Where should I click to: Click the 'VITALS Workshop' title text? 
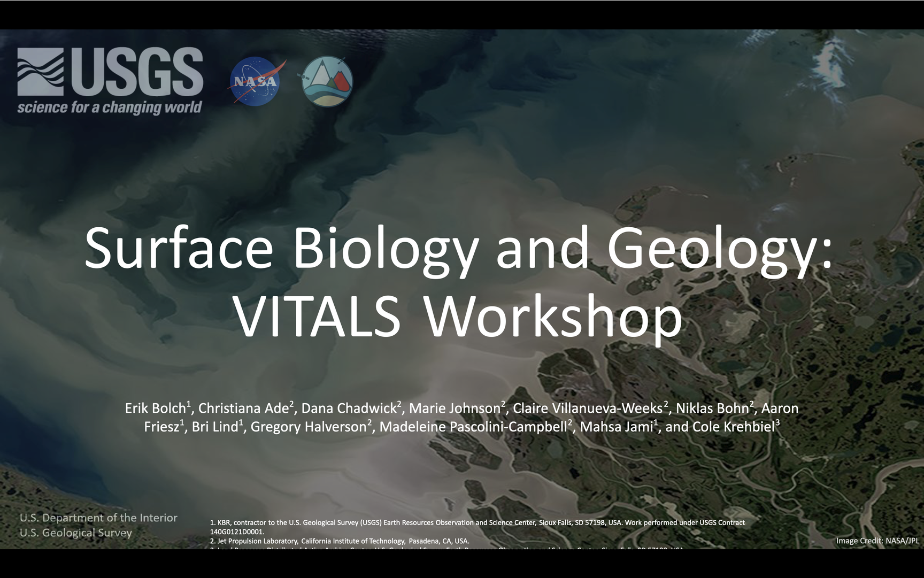458,315
